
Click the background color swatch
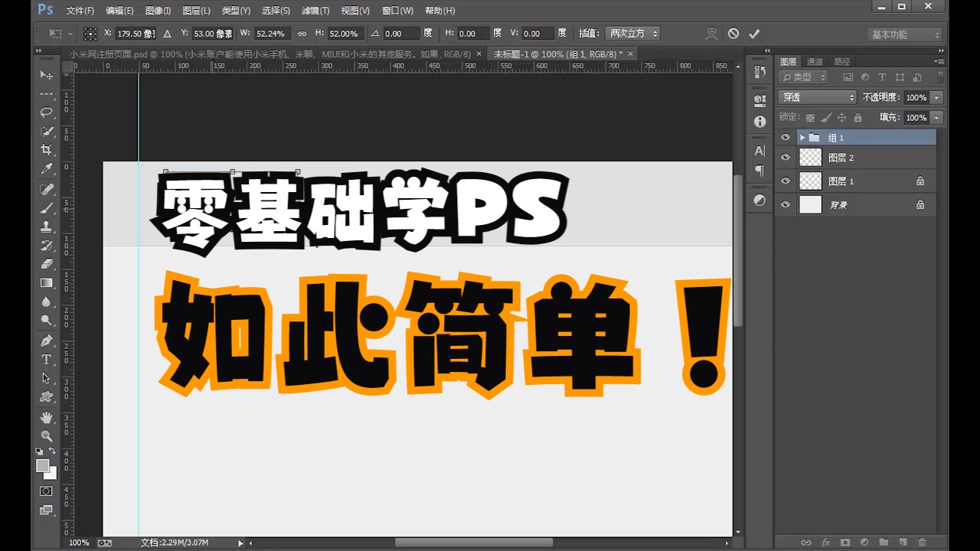(51, 474)
